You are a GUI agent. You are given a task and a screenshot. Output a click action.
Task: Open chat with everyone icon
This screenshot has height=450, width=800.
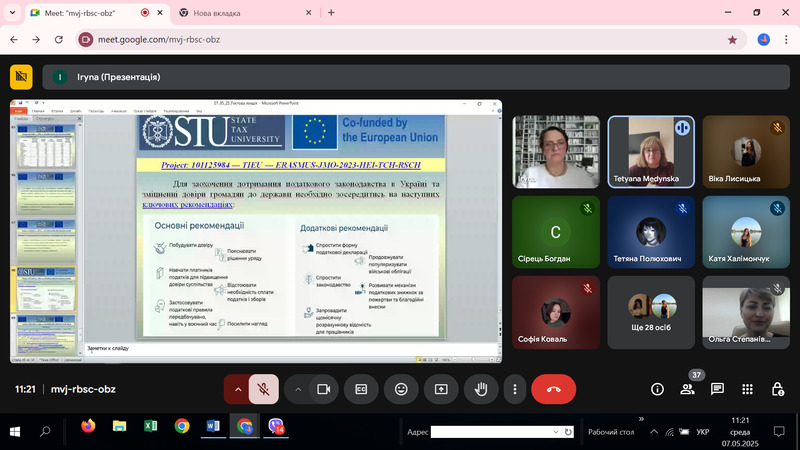(x=717, y=389)
